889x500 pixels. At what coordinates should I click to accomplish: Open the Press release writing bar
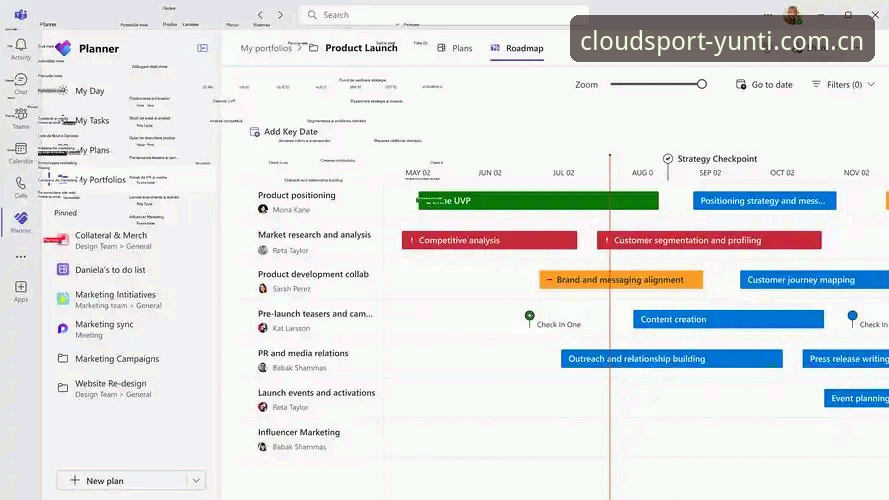coord(845,359)
